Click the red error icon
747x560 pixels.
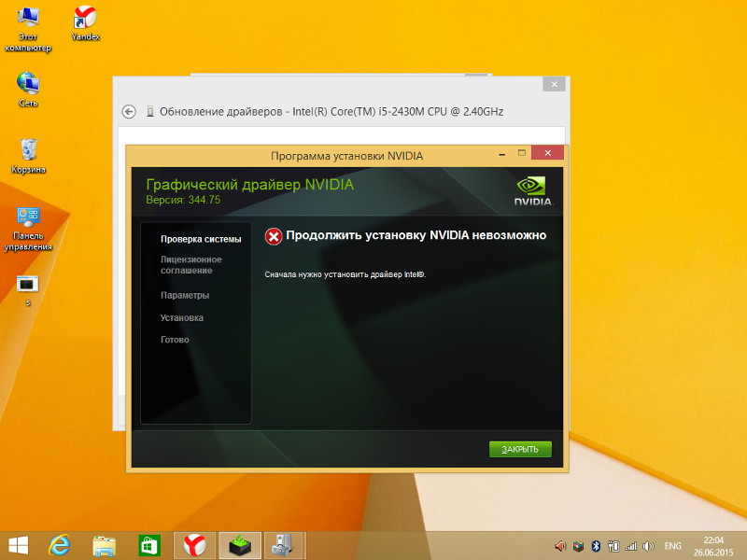(274, 236)
